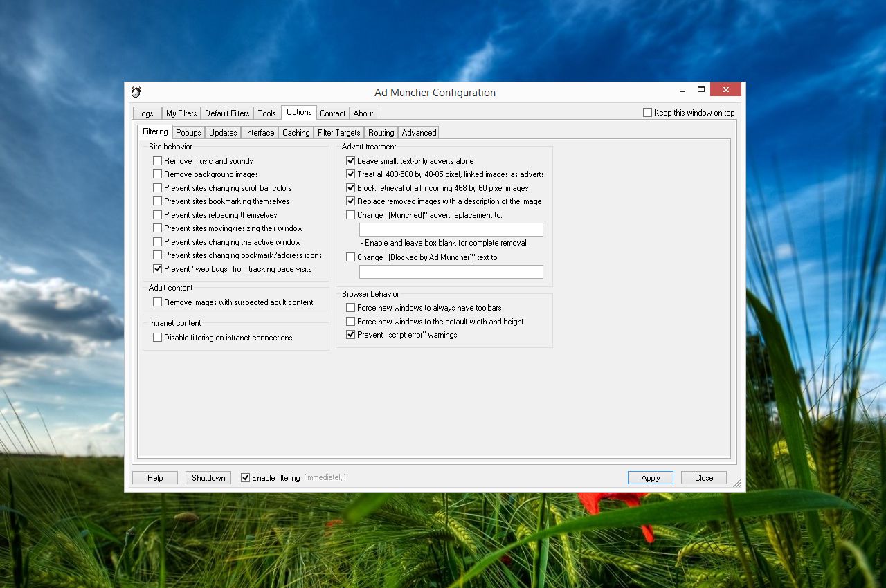886x588 pixels.
Task: Click the window resize grip corner
Action: coord(736,483)
